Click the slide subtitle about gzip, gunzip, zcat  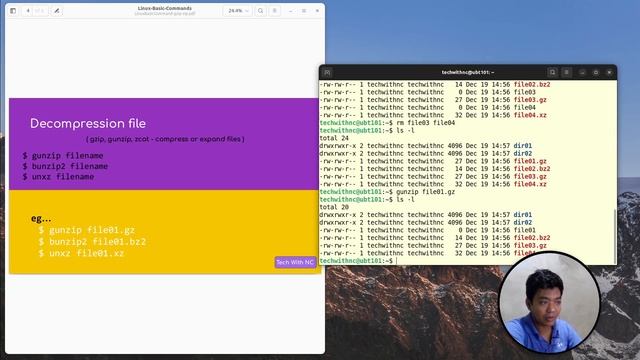[x=165, y=139]
